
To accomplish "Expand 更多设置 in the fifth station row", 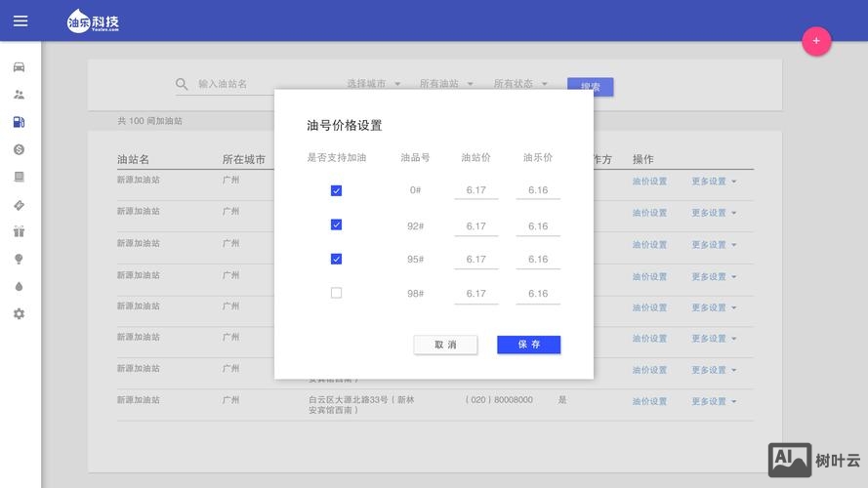I will (x=714, y=307).
